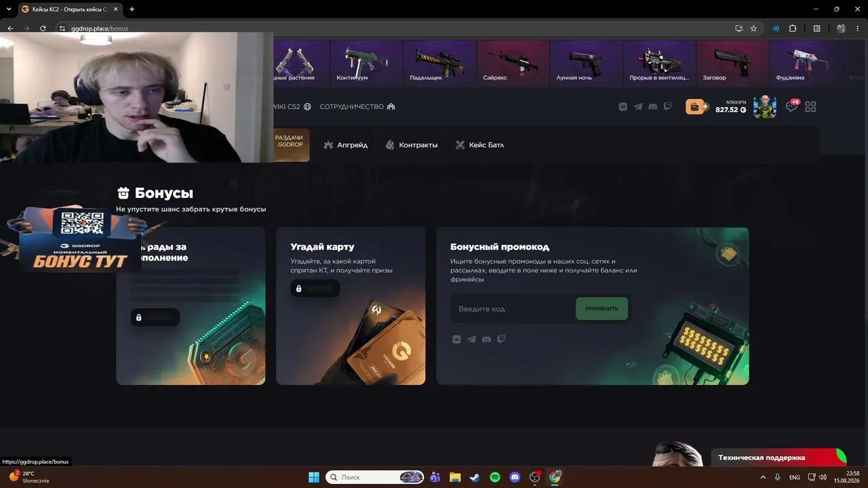The width and height of the screenshot is (868, 488).
Task: Select the 'Сайрекс' weapon drop
Action: point(513,64)
